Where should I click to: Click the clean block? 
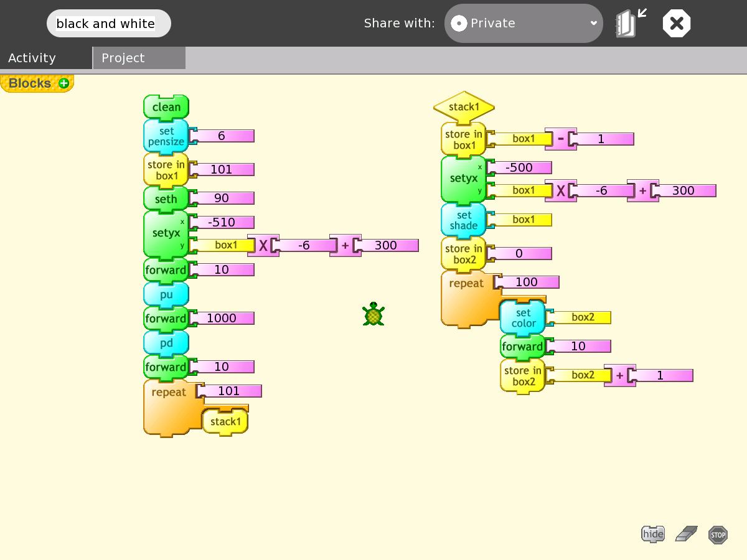[166, 107]
